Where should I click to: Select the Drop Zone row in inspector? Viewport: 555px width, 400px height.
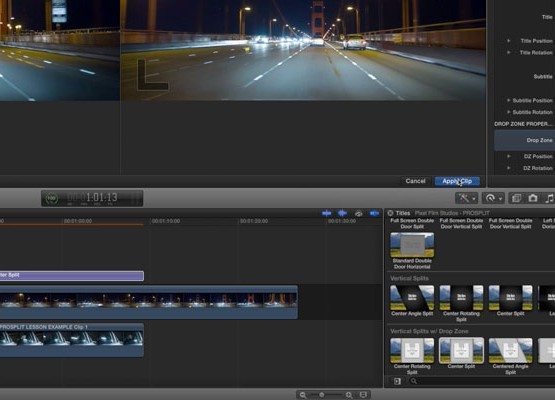coord(524,141)
